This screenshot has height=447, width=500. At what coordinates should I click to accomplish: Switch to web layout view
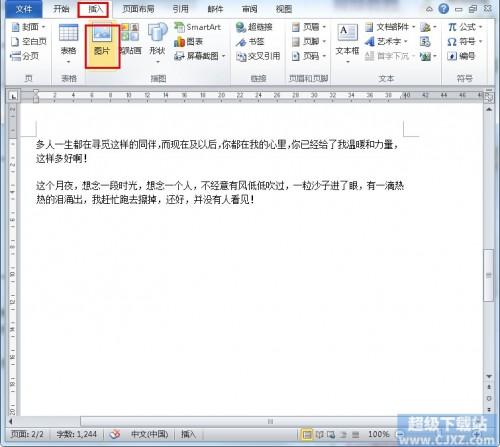(x=331, y=434)
